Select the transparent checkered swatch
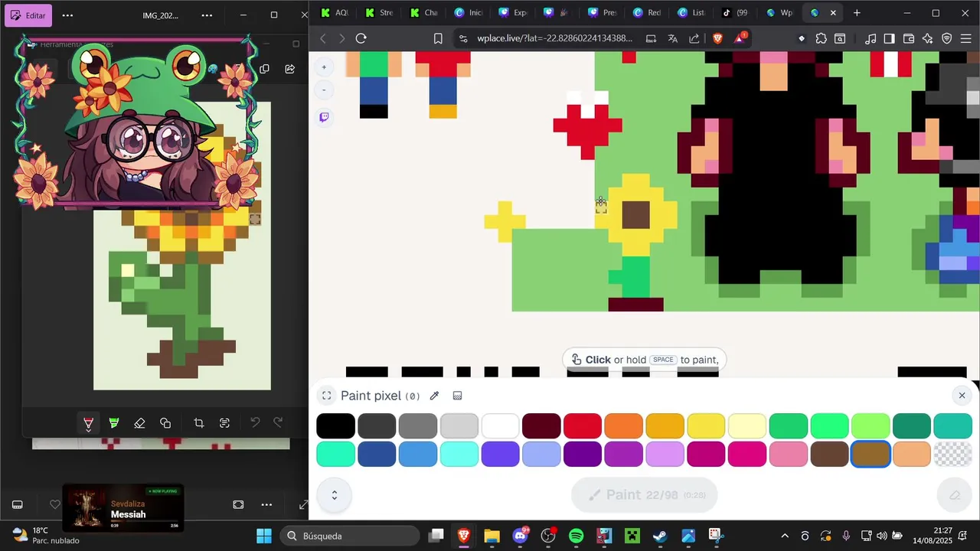The width and height of the screenshot is (980, 551). (x=953, y=454)
